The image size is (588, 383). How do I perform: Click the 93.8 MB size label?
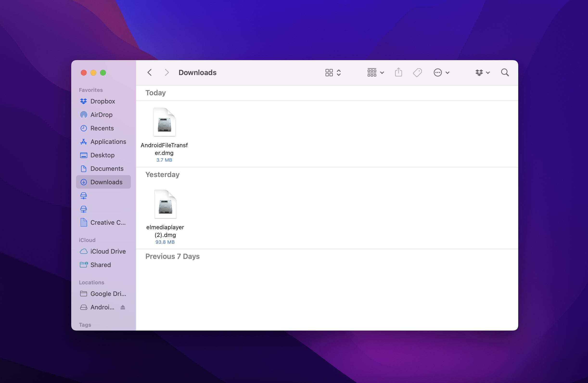pyautogui.click(x=165, y=242)
